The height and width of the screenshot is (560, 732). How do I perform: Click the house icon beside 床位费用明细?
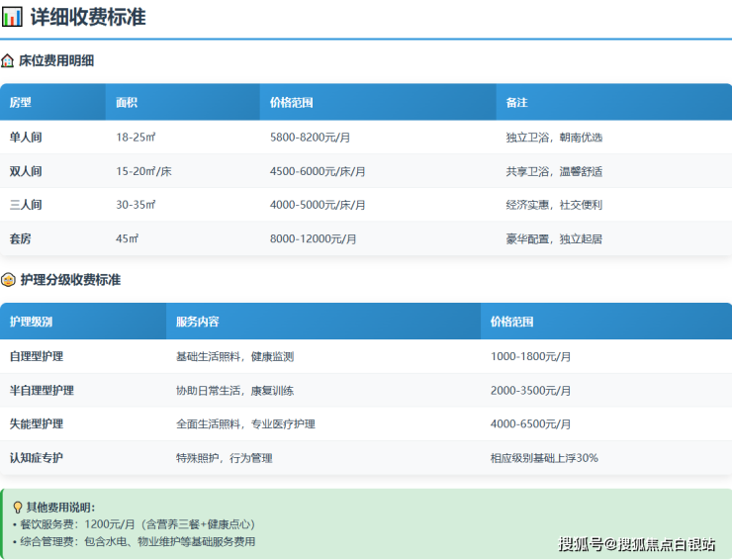[8, 60]
